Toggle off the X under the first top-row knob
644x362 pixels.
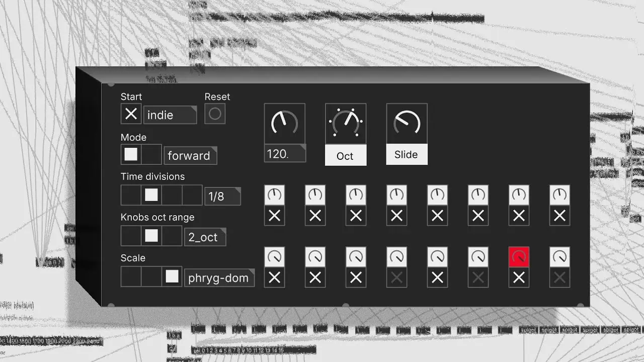pos(274,215)
